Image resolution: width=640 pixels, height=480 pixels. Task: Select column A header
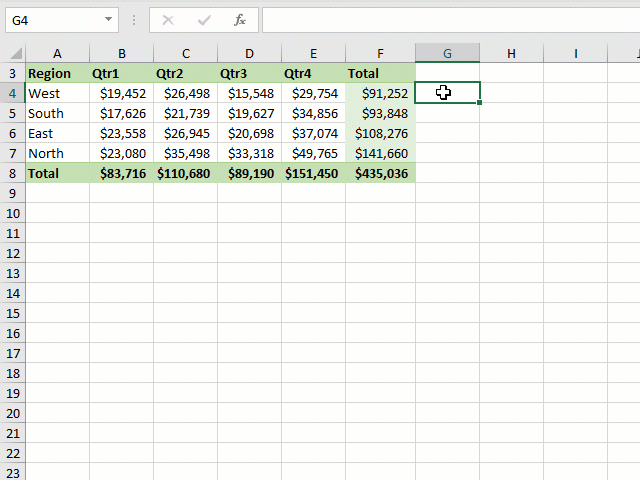click(x=57, y=53)
